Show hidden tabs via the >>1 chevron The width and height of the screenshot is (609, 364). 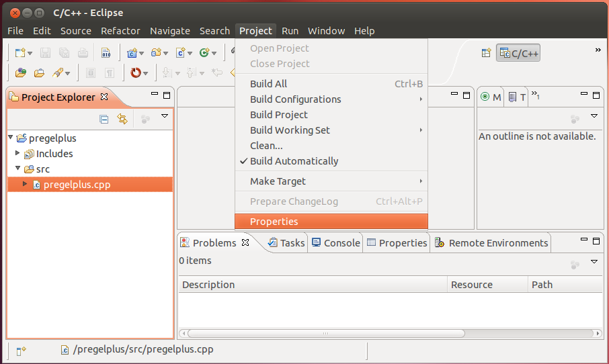(536, 95)
